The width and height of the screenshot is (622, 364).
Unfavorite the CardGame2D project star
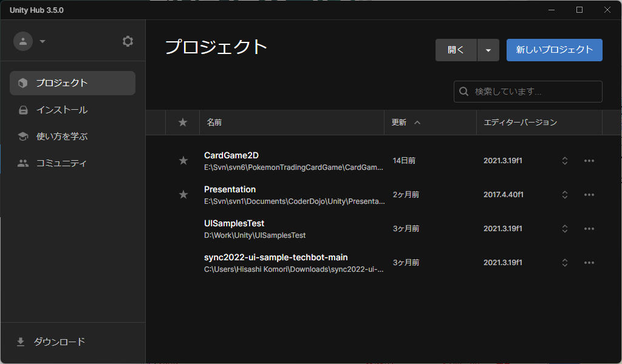click(182, 160)
